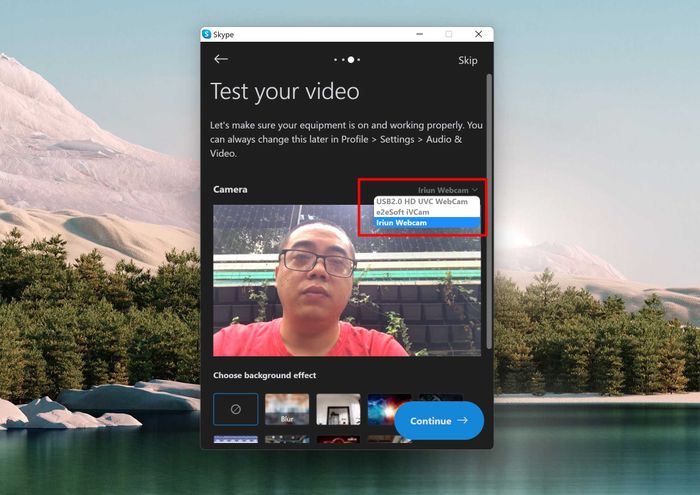Select USB2.0 HD UVC WebCam option
Image resolution: width=700 pixels, height=495 pixels.
tap(427, 201)
